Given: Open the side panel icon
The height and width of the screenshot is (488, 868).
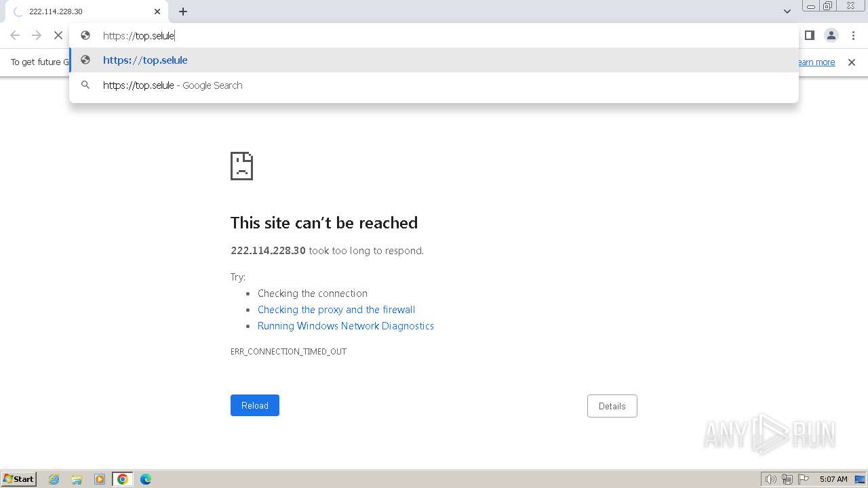Looking at the screenshot, I should (809, 35).
